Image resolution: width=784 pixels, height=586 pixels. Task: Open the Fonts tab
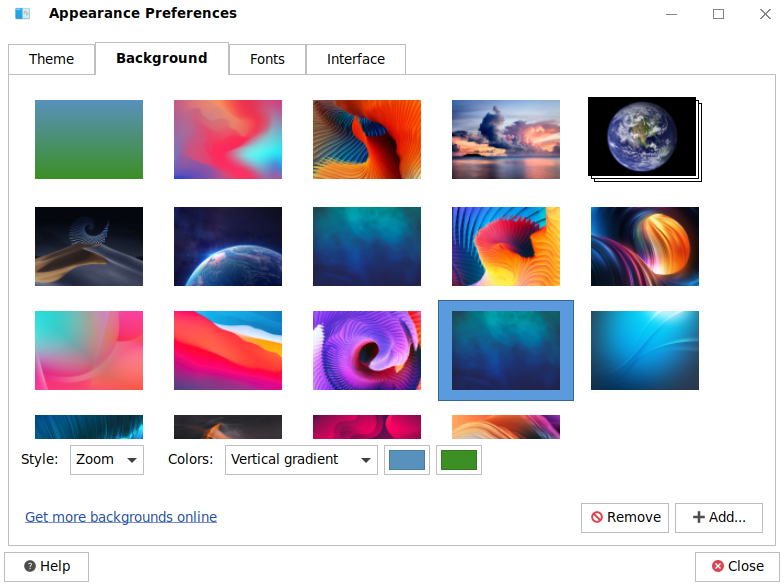tap(267, 59)
